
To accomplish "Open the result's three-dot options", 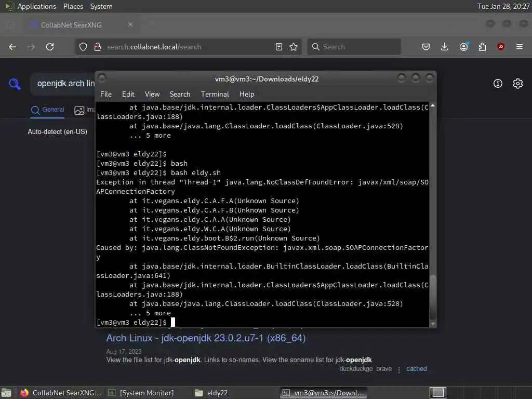I will [x=399, y=369].
